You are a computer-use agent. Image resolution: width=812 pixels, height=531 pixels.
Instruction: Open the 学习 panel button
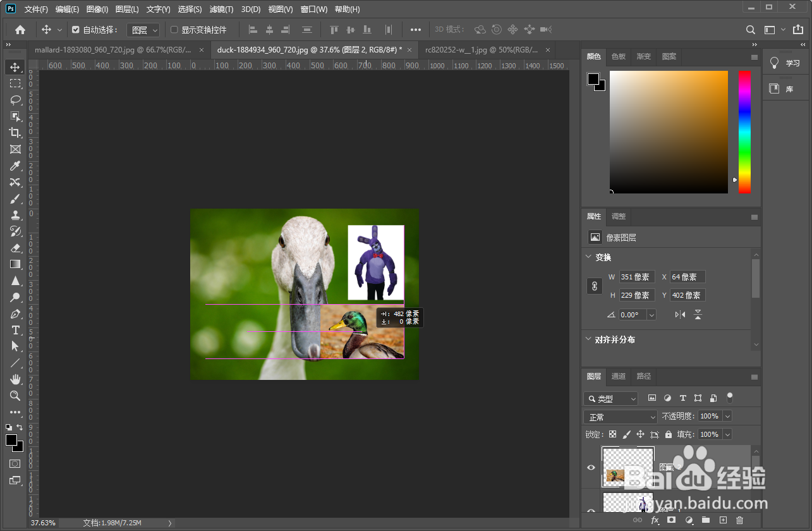pyautogui.click(x=785, y=63)
